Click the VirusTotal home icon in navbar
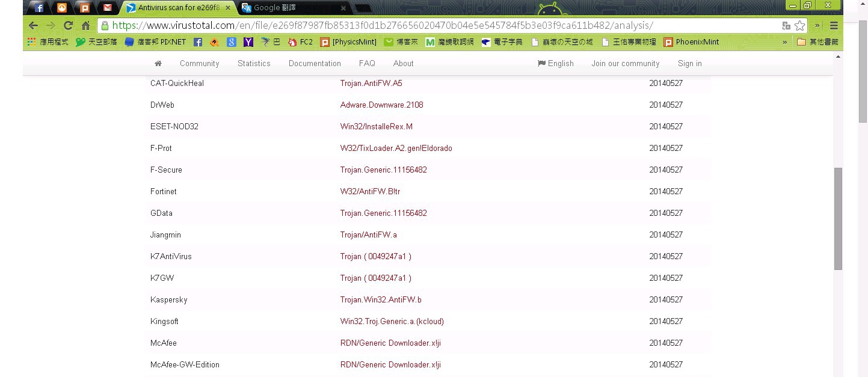868x377 pixels. (x=158, y=63)
